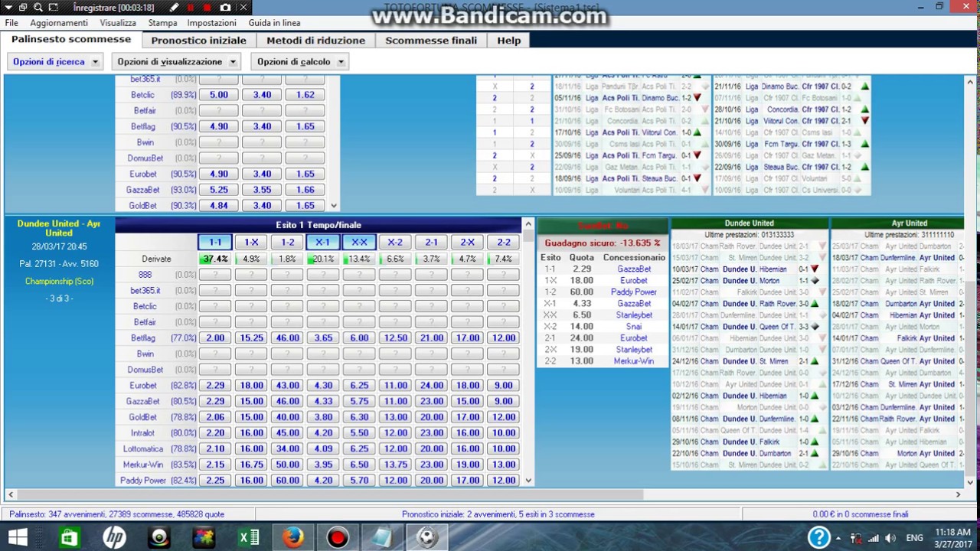Open the volume tray icon

pos(890,538)
